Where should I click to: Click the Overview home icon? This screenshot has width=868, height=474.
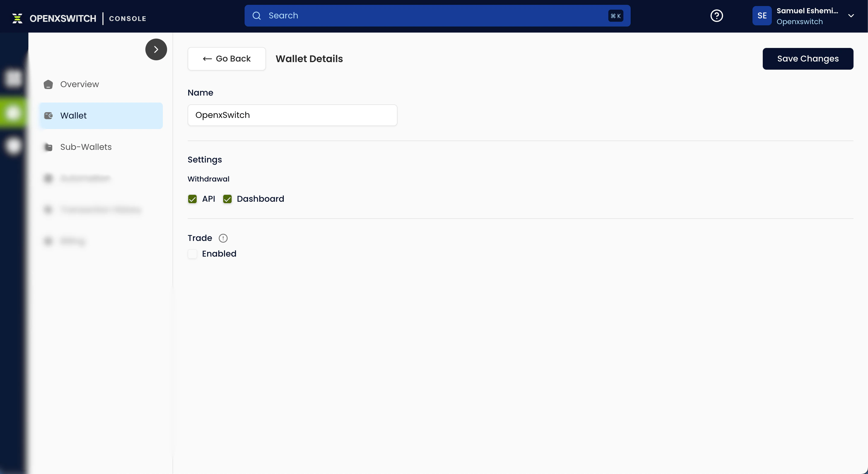click(x=48, y=84)
